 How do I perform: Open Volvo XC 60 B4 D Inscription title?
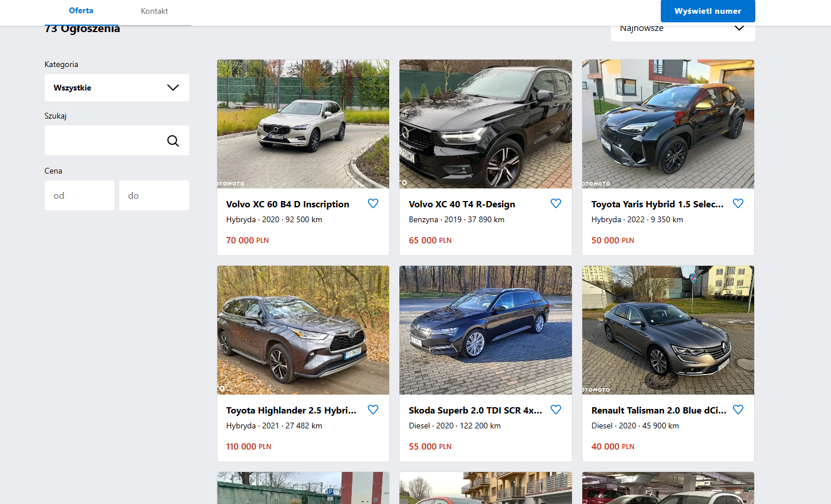(288, 204)
